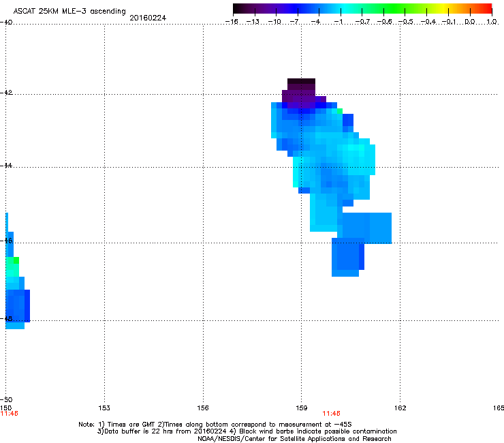Click the red time '11:46' below longitude 150

[x=9, y=414]
